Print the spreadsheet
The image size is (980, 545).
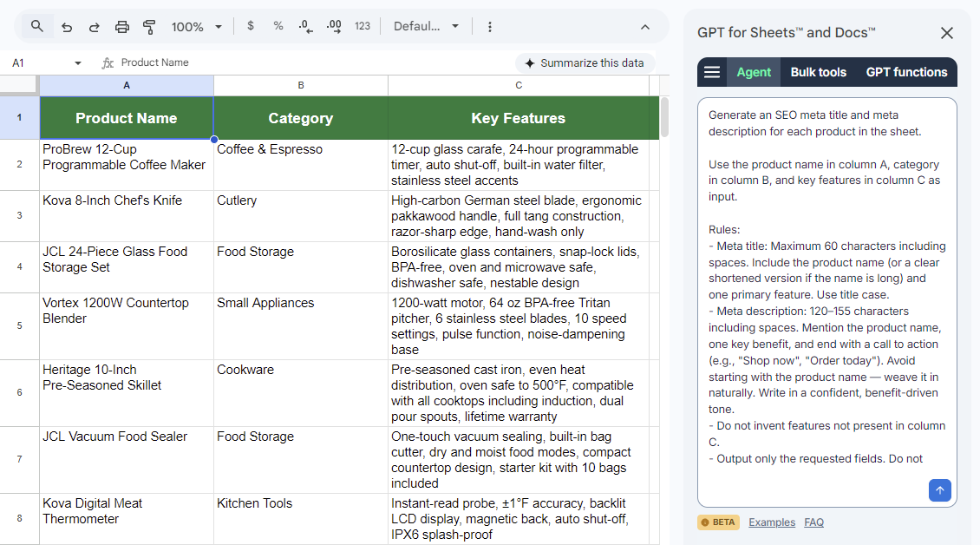tap(121, 26)
